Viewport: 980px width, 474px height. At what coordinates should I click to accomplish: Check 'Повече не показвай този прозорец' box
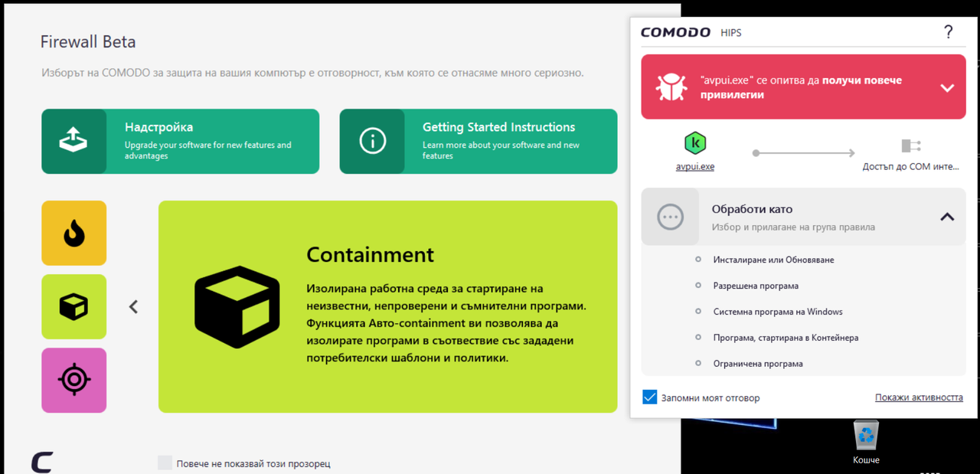click(165, 463)
